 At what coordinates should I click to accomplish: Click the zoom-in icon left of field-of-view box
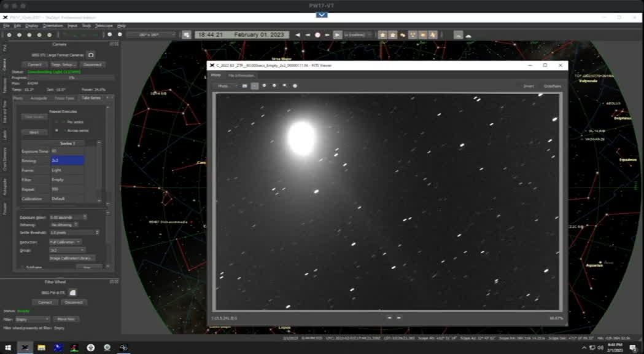coord(120,34)
